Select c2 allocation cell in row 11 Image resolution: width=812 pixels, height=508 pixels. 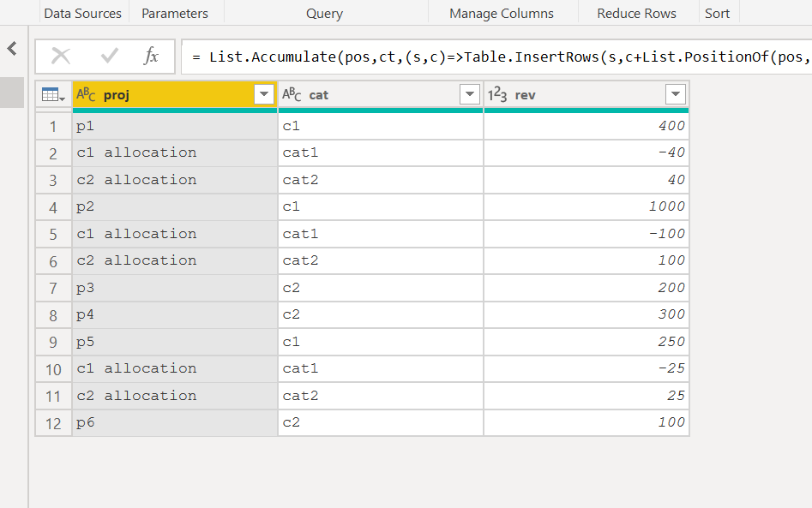pyautogui.click(x=175, y=397)
